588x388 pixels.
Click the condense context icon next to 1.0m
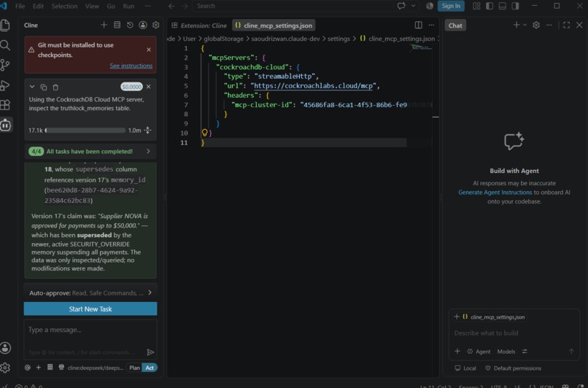pyautogui.click(x=148, y=130)
